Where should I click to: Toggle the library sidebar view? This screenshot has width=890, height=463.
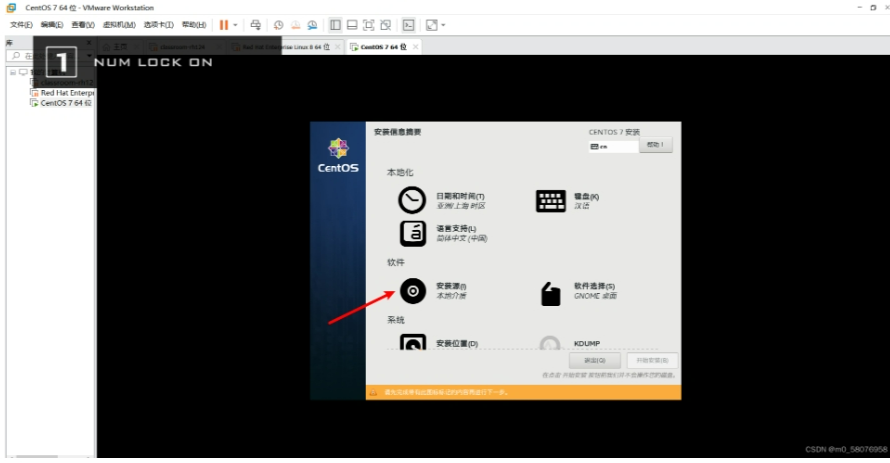[x=335, y=25]
